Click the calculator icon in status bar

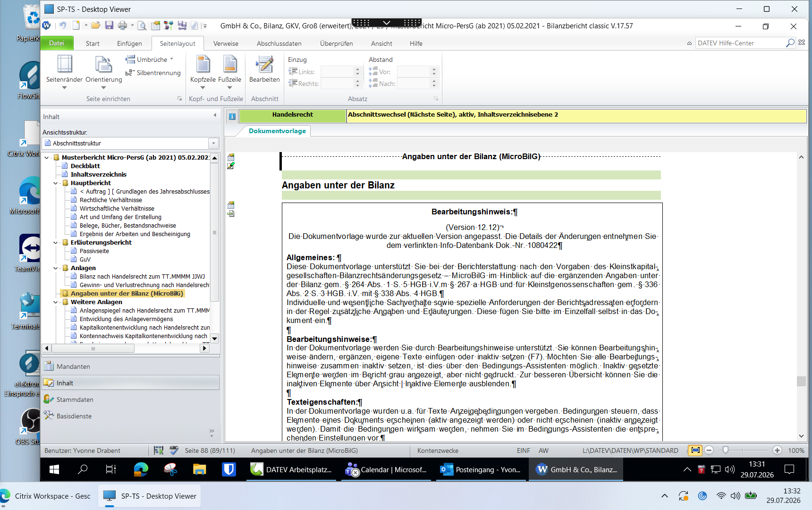click(159, 450)
